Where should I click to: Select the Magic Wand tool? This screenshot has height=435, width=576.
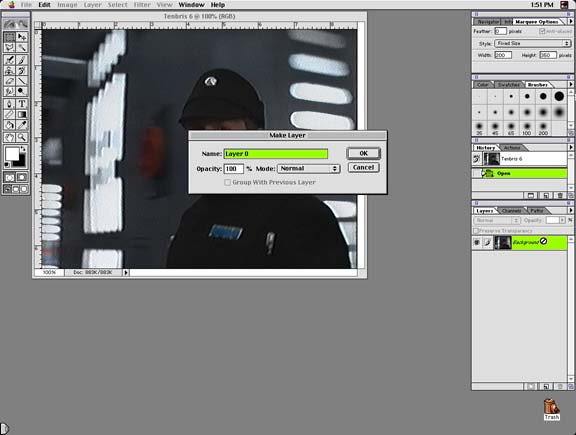tap(22, 47)
